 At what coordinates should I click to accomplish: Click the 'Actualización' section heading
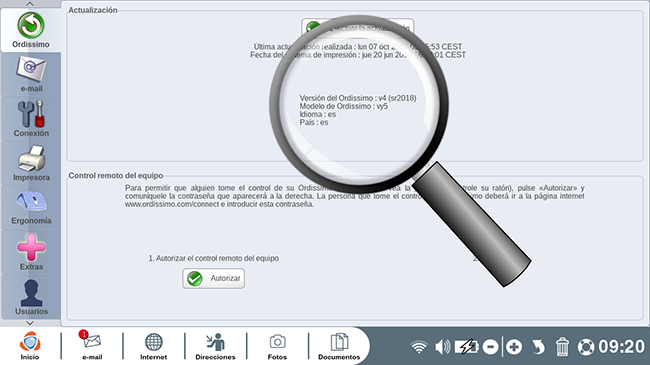93,10
